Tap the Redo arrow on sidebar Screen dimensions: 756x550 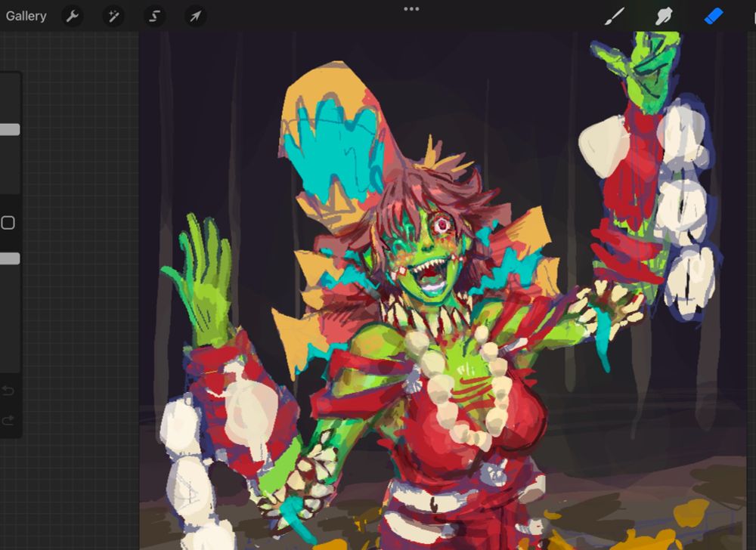tap(8, 421)
